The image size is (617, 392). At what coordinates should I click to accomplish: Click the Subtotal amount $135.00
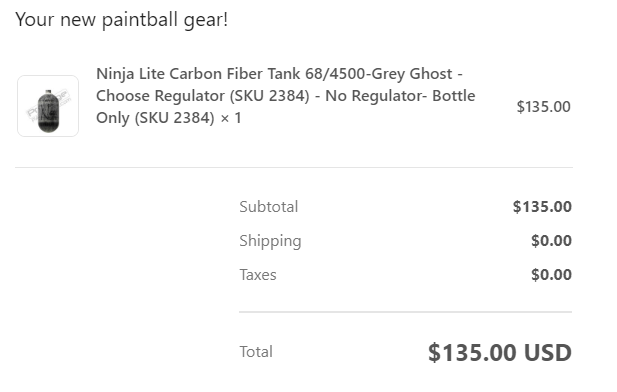[x=542, y=207]
